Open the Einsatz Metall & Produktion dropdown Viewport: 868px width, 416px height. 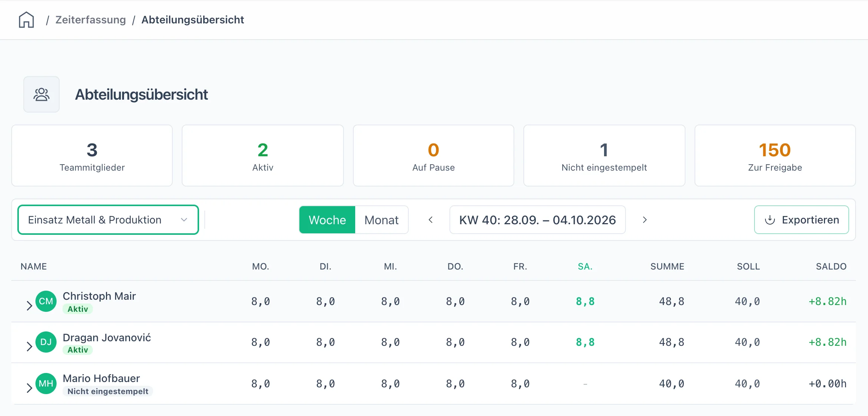click(108, 220)
